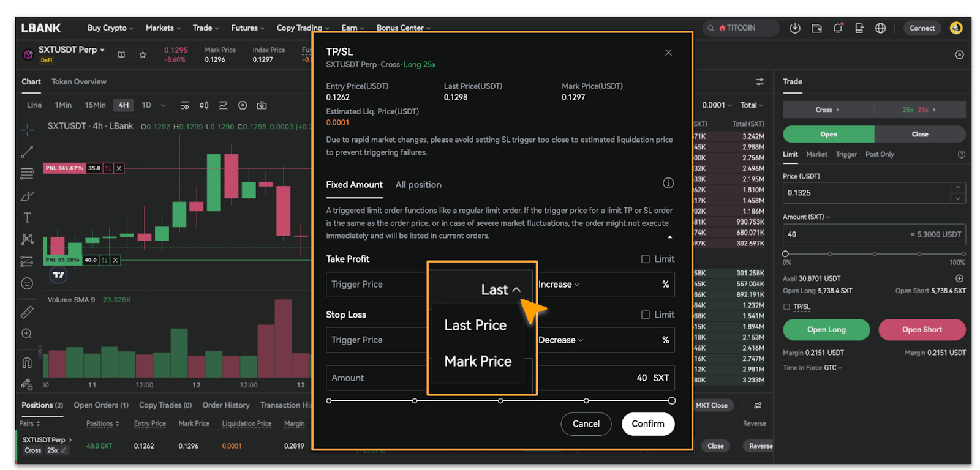Choose Last Price from the list

pos(475,325)
